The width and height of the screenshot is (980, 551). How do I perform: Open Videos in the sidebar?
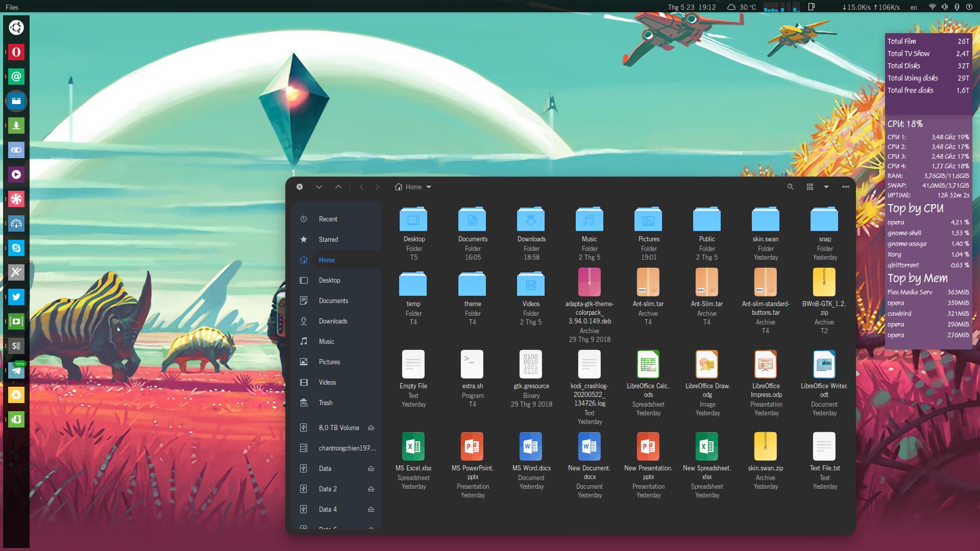click(x=337, y=382)
